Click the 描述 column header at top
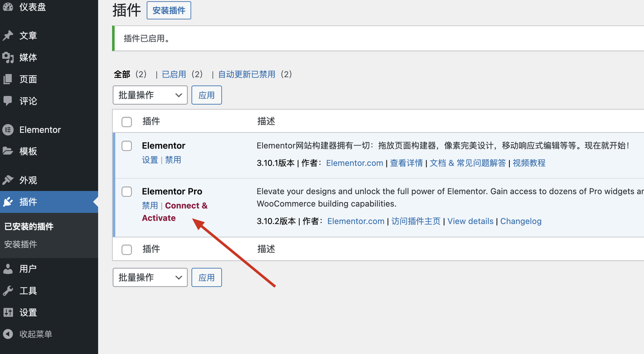Screen dimensions: 644x354 click(266, 121)
